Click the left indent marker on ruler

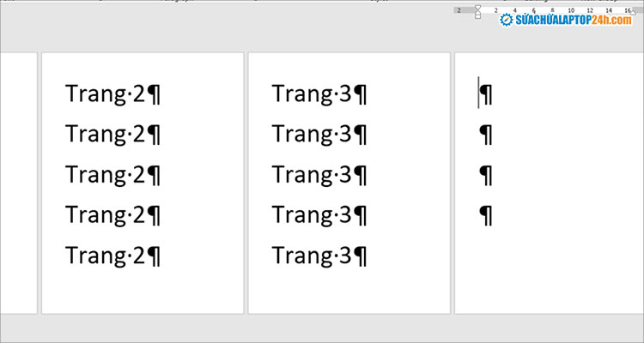(478, 15)
